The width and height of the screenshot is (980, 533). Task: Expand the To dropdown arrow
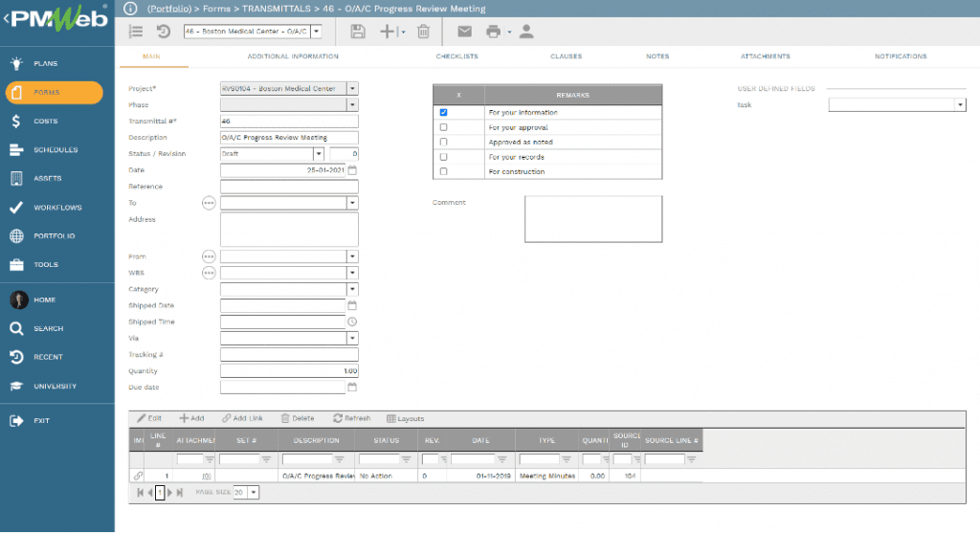tap(352, 203)
